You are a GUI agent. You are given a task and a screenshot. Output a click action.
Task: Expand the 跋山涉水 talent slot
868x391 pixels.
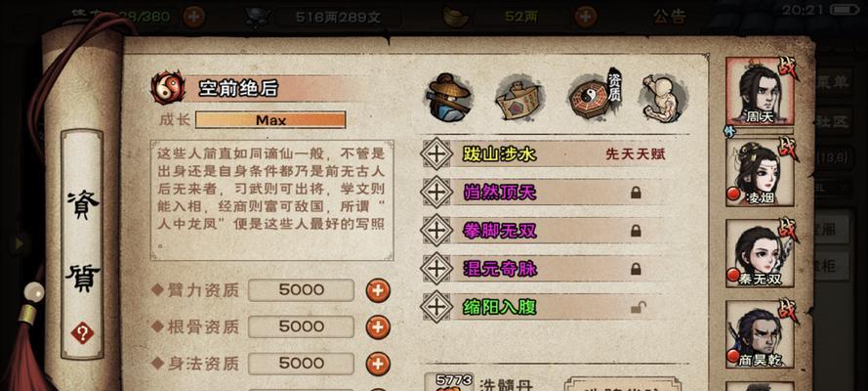[436, 154]
